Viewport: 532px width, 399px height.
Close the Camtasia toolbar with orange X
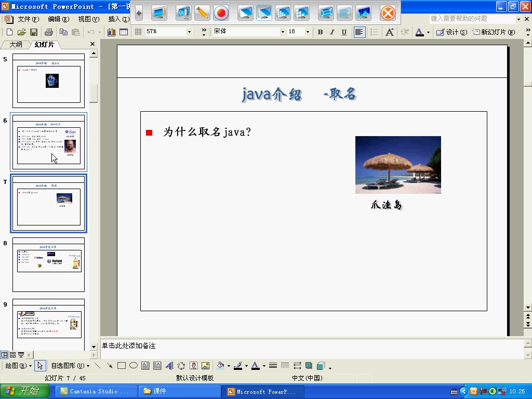coord(388,13)
